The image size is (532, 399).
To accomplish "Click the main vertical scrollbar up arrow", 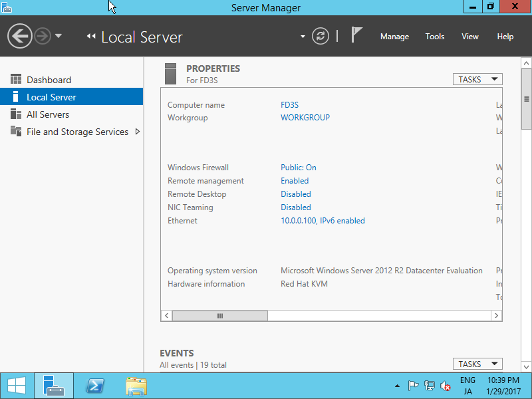I will point(526,63).
